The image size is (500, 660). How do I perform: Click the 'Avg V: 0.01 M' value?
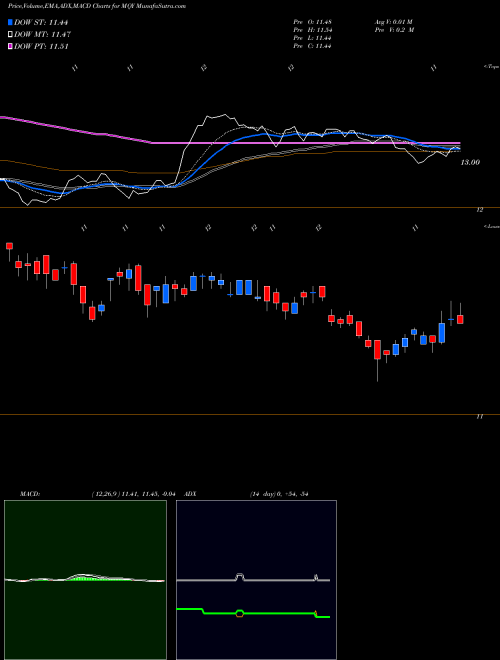[394, 22]
